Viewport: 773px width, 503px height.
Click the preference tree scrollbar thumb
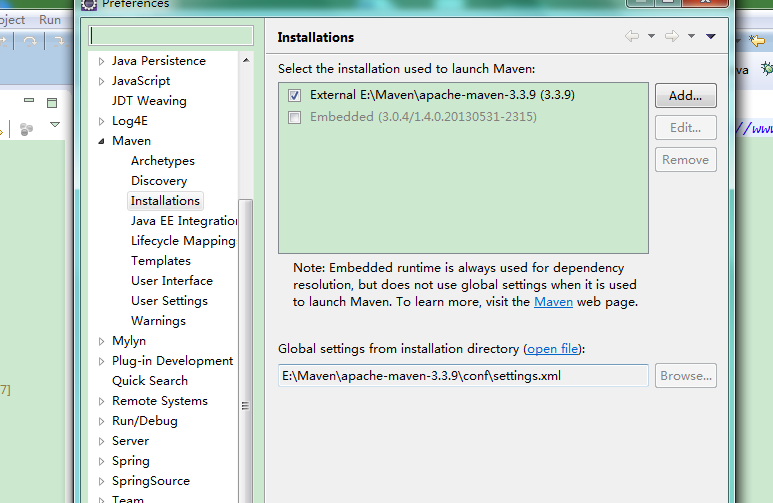(246, 350)
